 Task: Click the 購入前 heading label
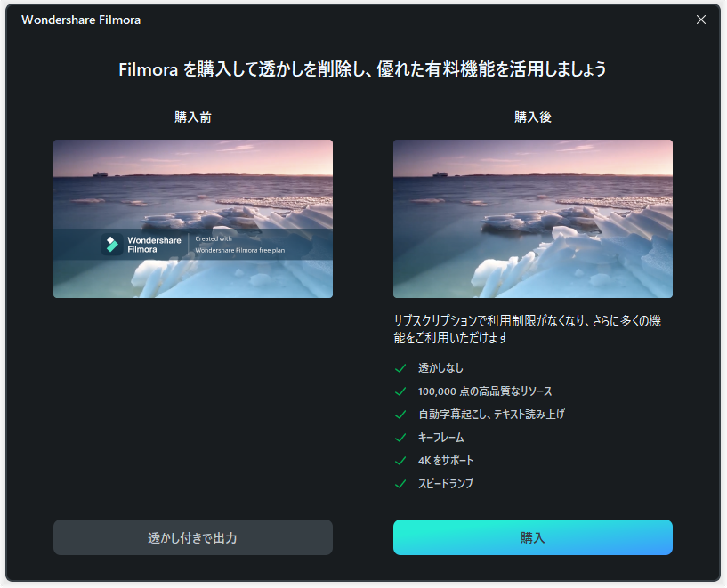point(193,117)
